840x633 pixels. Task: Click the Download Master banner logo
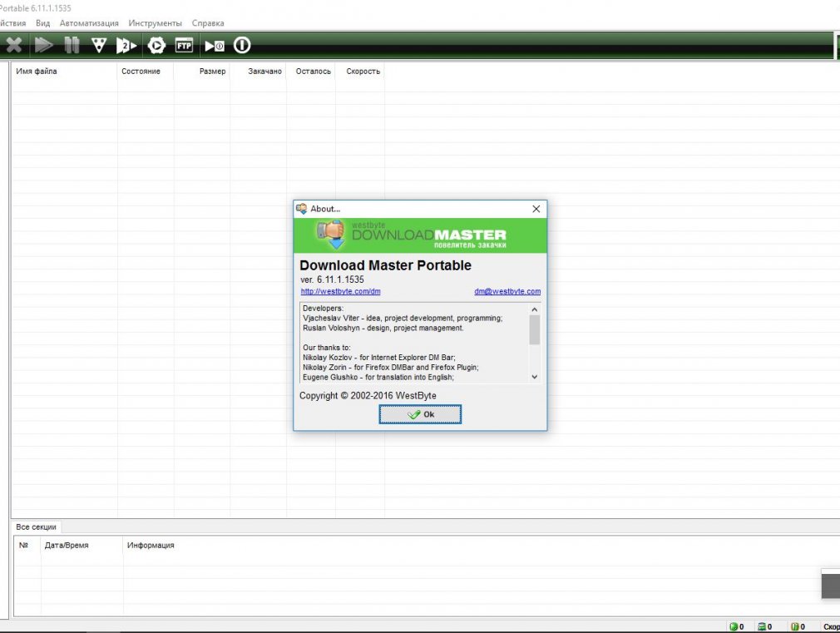(420, 235)
